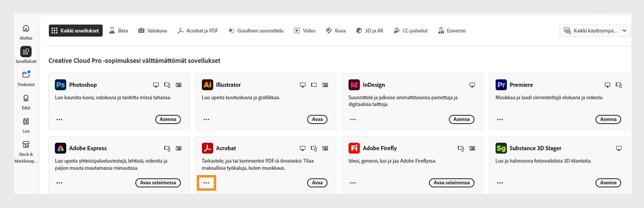Switch to the Kuva tab
644x208 pixels.
coord(336,31)
